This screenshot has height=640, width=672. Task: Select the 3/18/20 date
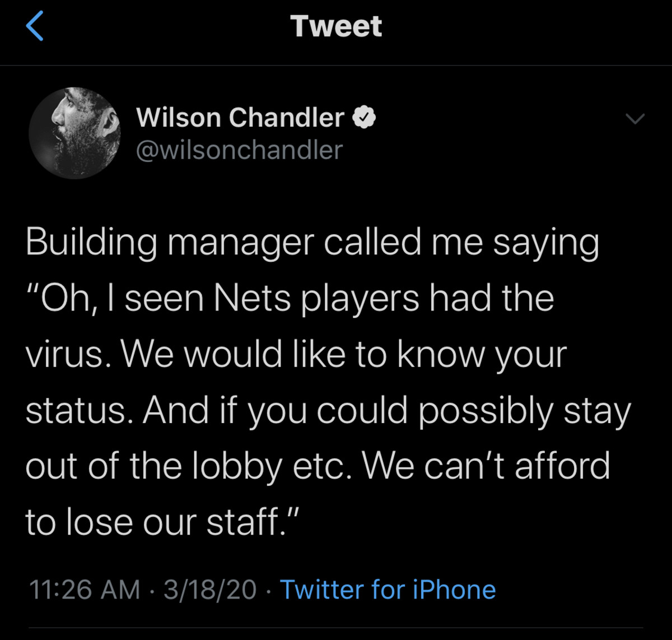coord(210,590)
